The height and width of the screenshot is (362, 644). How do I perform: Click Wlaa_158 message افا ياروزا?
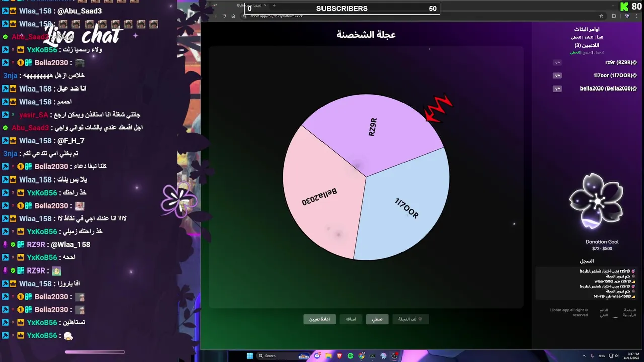69,284
